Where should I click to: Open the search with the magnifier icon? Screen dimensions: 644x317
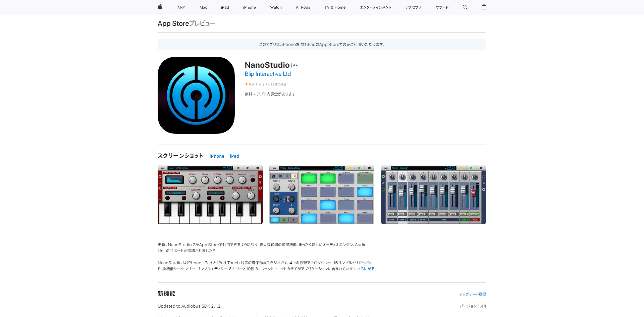(465, 7)
